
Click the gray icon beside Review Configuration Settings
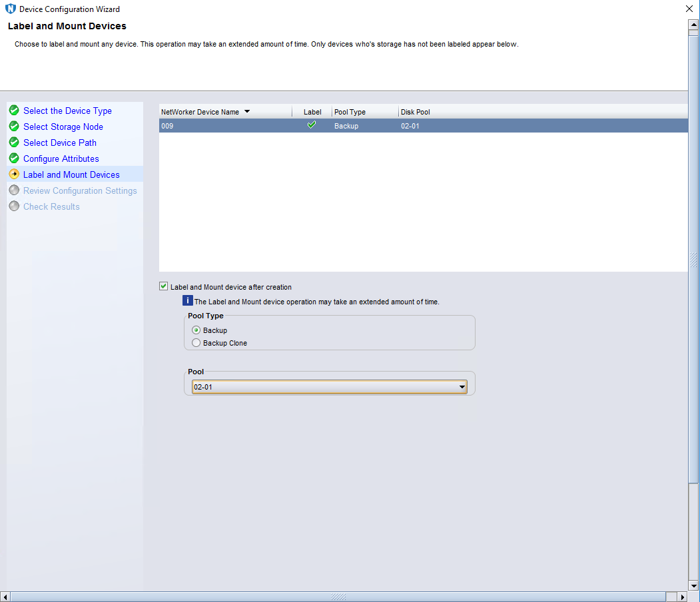pos(14,190)
